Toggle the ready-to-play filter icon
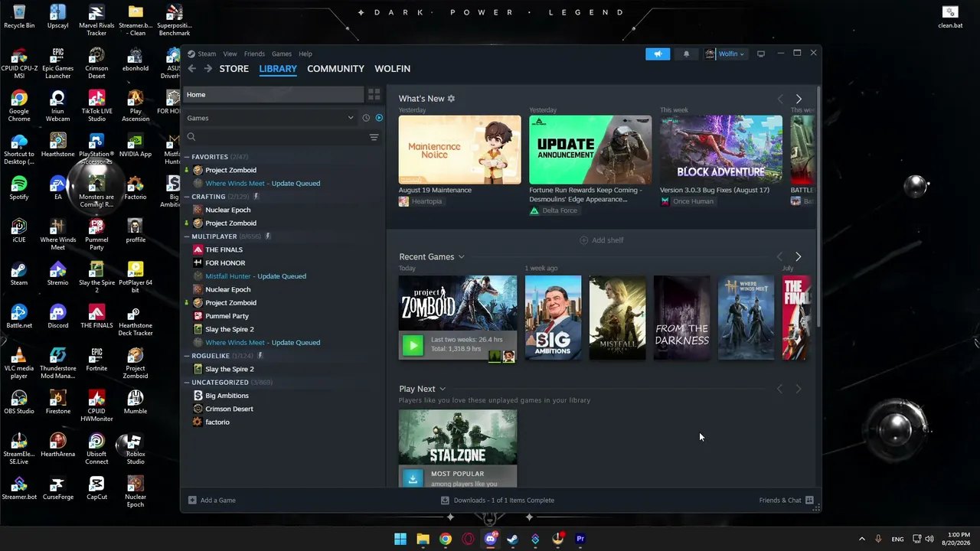This screenshot has width=980, height=551. (x=379, y=118)
